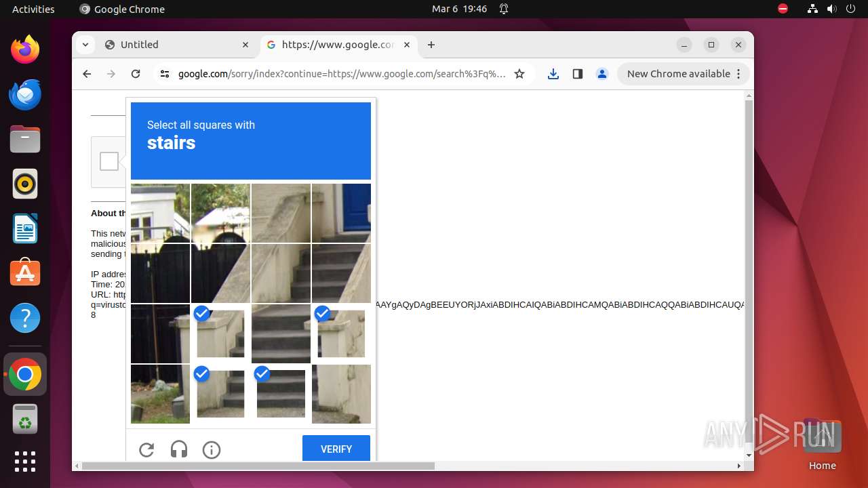
Task: Deselect the checked pillar tile next to the black gate
Action: 220,333
